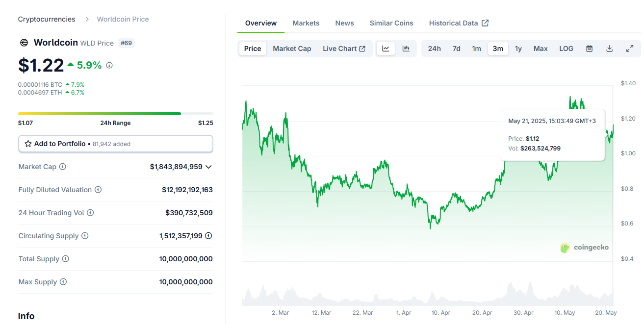The image size is (644, 324).
Task: Select the 7d time range
Action: pos(456,49)
